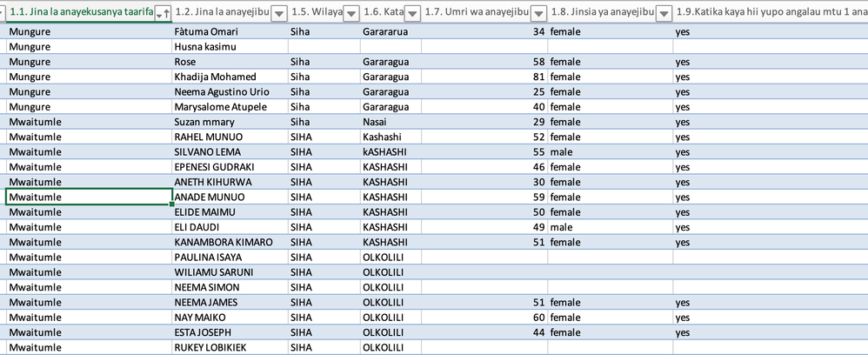
Task: Select the yes cell in Suzan mmary's row
Action: click(771, 122)
